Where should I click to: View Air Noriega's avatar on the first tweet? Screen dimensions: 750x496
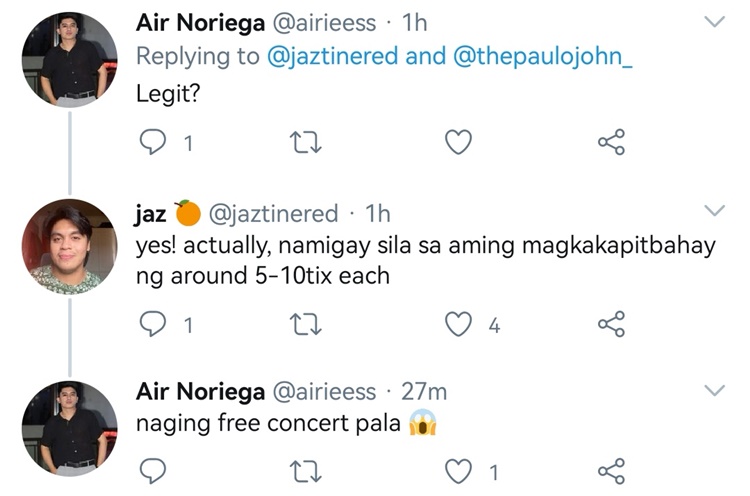point(69,60)
